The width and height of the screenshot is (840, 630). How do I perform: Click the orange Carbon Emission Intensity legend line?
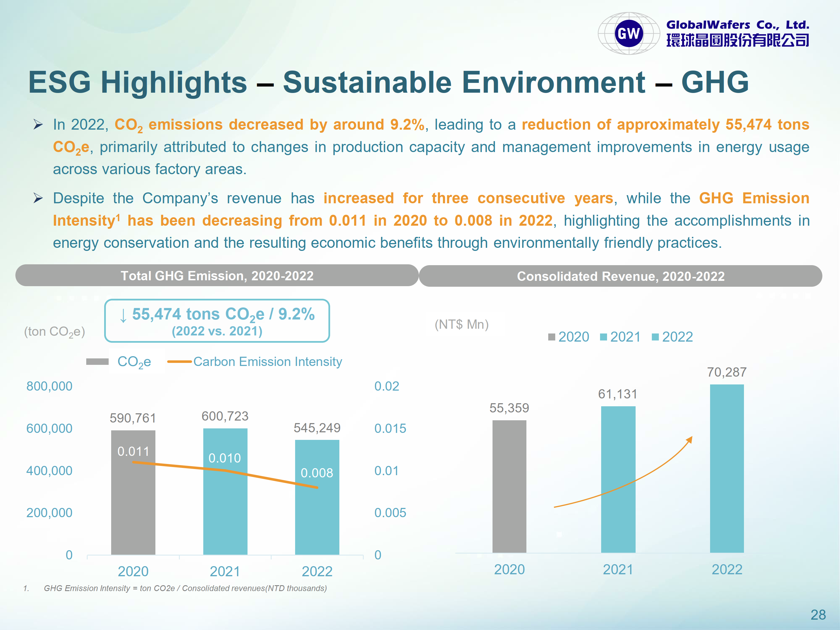pos(180,361)
